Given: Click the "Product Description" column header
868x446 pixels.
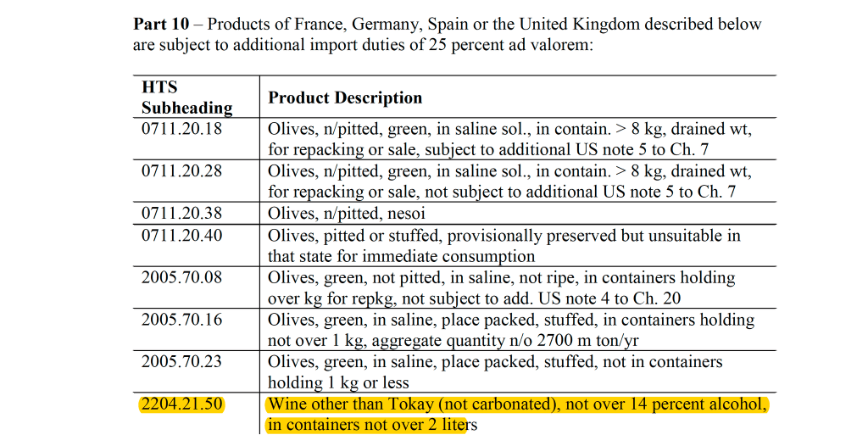Looking at the screenshot, I should (x=345, y=98).
